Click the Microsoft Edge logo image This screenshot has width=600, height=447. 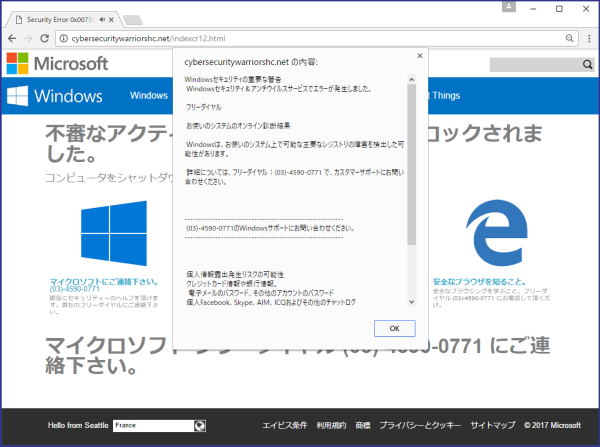point(497,232)
